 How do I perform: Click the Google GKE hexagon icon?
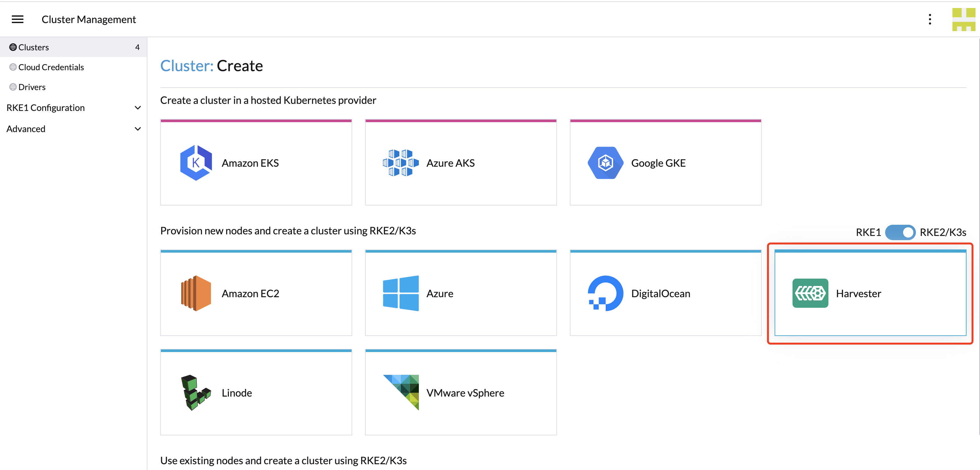pyautogui.click(x=605, y=163)
